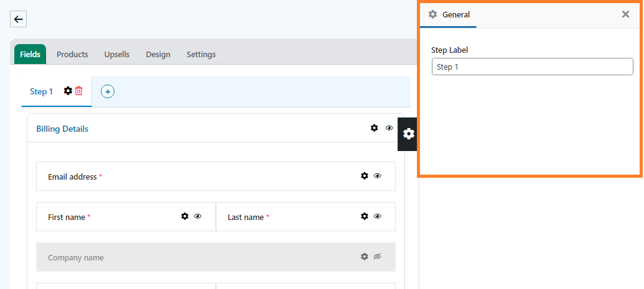This screenshot has height=289, width=644.
Task: Open Company name field settings gear
Action: (364, 257)
